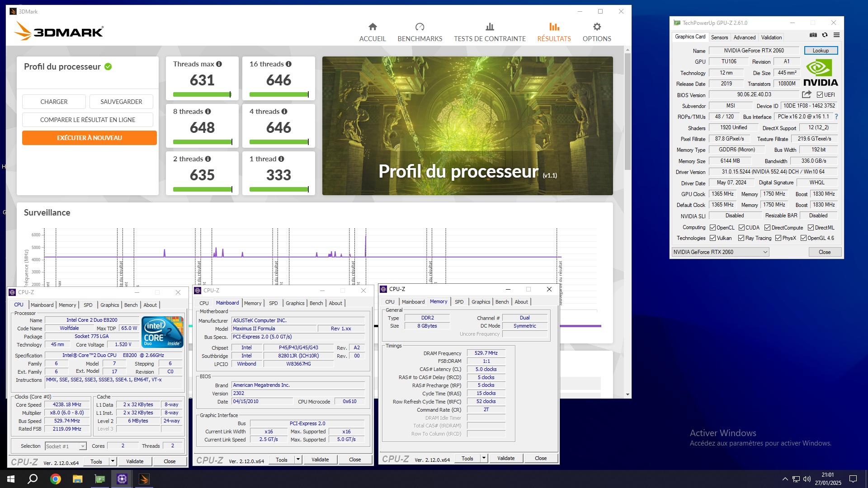Click the Accueil home icon in 3DMark

pos(373,27)
